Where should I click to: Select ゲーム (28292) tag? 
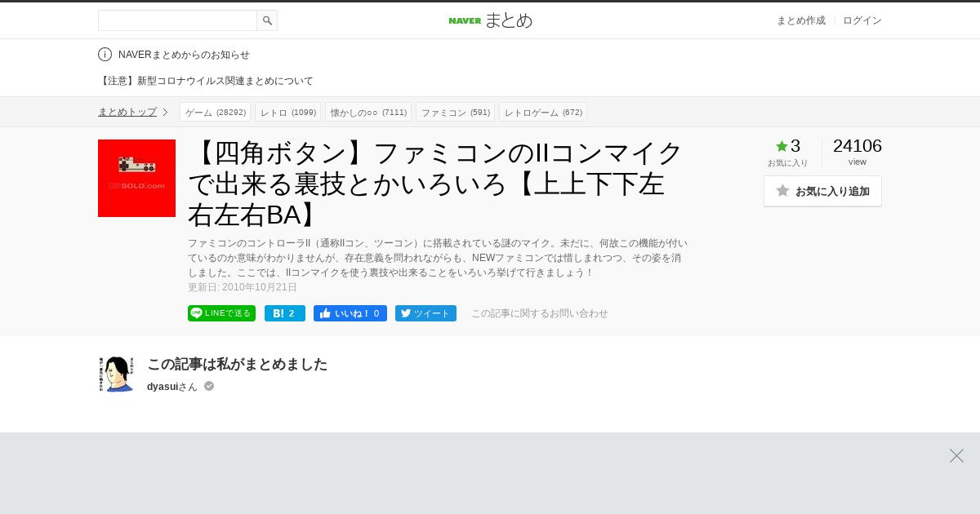pyautogui.click(x=215, y=112)
